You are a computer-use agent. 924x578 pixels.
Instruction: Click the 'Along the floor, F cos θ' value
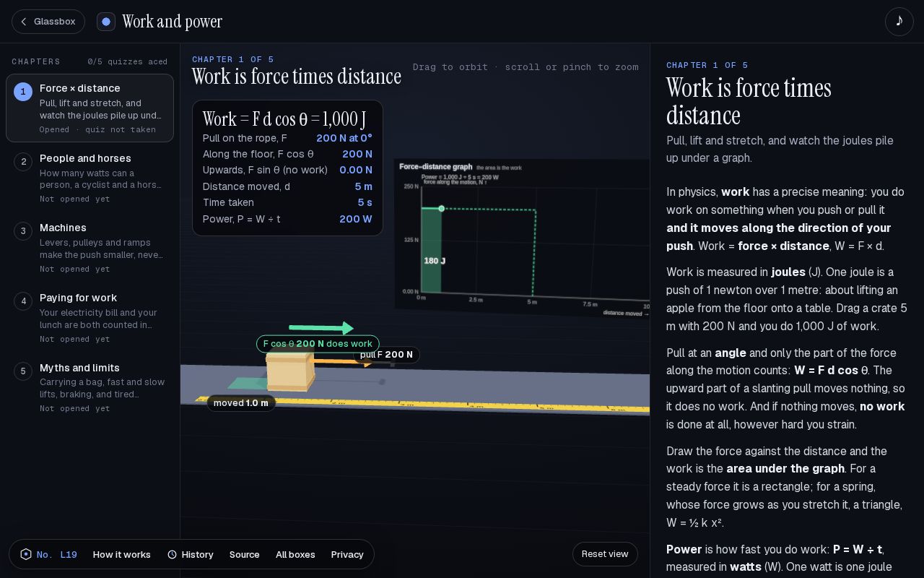click(x=357, y=154)
